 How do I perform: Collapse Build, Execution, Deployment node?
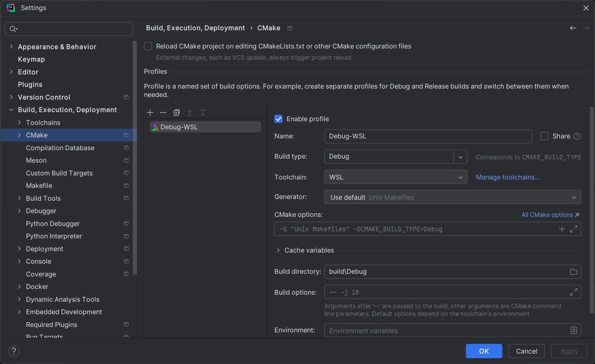tap(11, 110)
